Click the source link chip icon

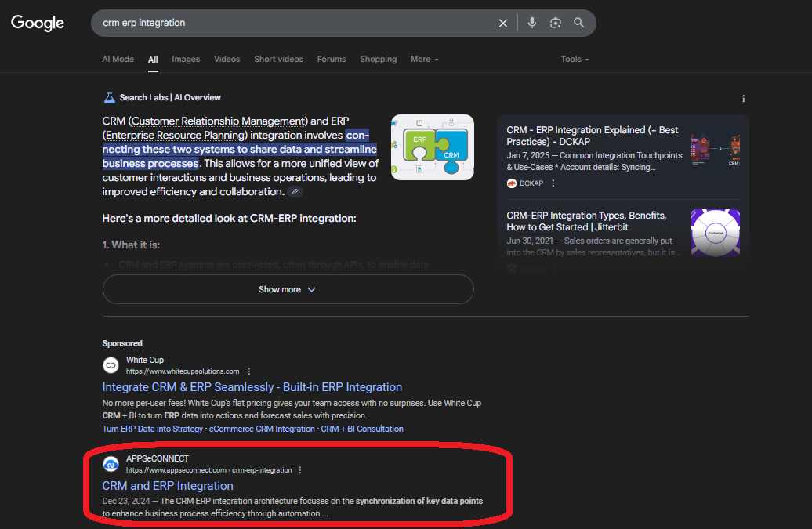coord(295,192)
